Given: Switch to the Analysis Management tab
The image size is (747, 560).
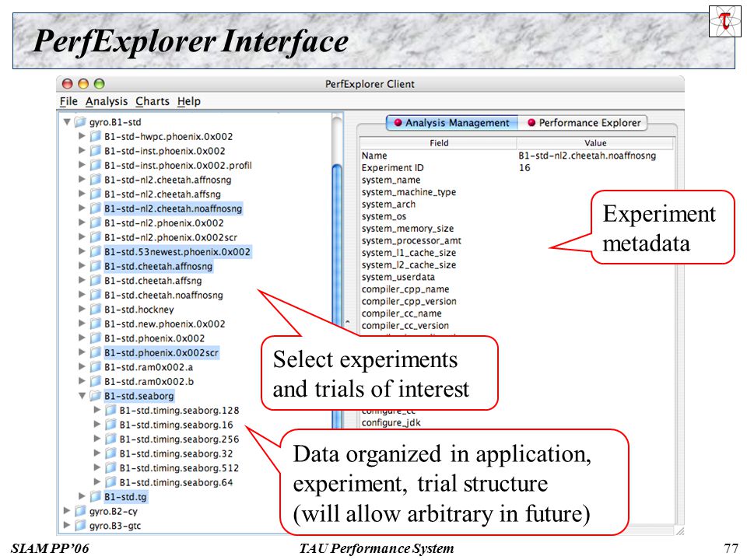Looking at the screenshot, I should [451, 123].
